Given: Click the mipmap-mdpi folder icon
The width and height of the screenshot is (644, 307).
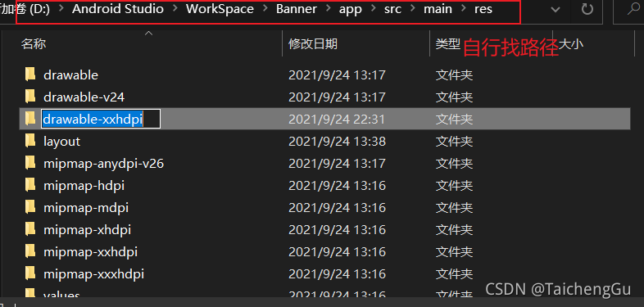Looking at the screenshot, I should tap(30, 208).
